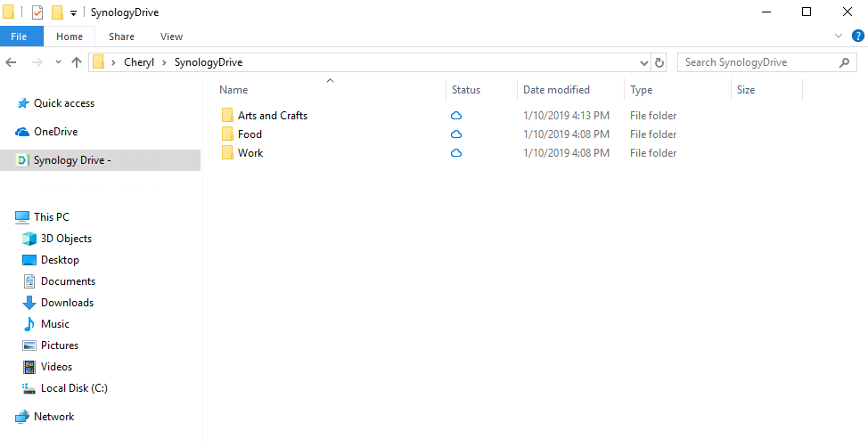Click cloud status icon for Work folder

pyautogui.click(x=456, y=153)
